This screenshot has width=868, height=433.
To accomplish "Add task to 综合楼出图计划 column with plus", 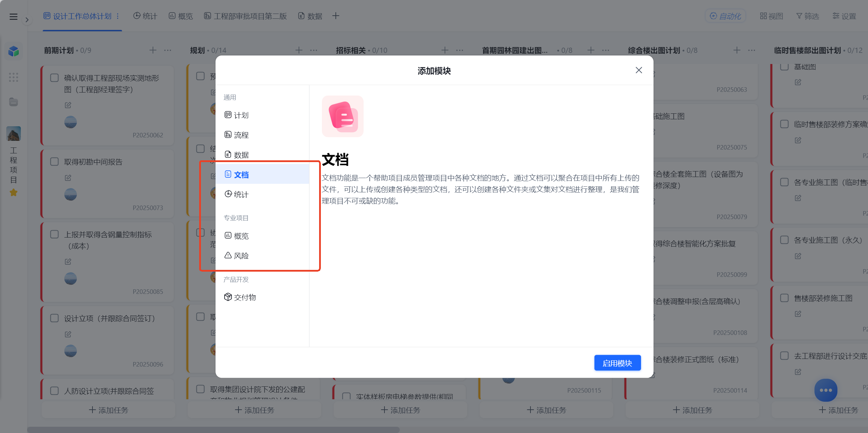I will click(x=737, y=50).
